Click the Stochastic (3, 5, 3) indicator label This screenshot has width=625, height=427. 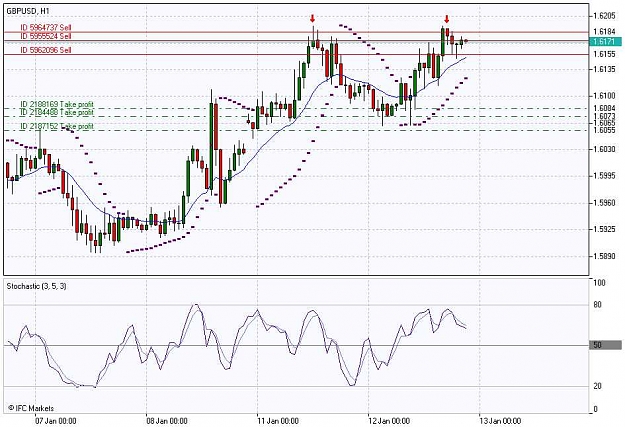pyautogui.click(x=36, y=286)
